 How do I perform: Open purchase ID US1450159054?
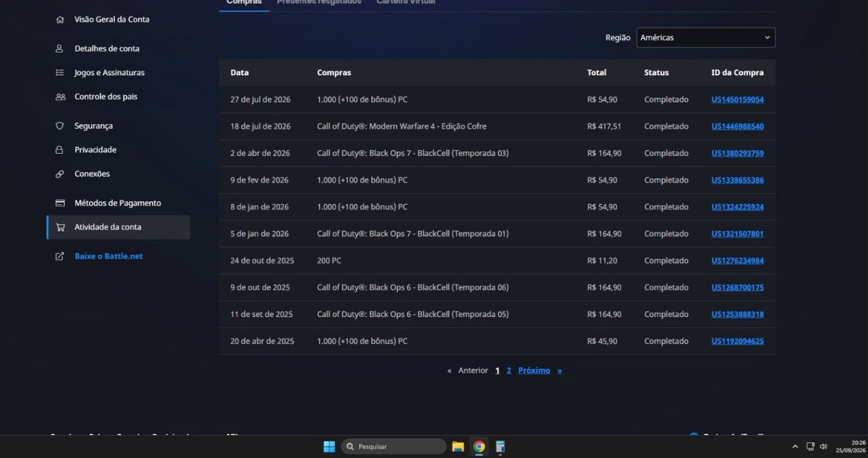point(737,99)
